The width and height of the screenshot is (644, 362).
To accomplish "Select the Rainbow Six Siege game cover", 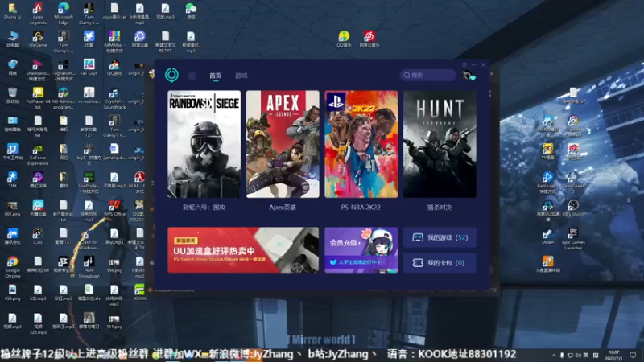I will (x=204, y=144).
